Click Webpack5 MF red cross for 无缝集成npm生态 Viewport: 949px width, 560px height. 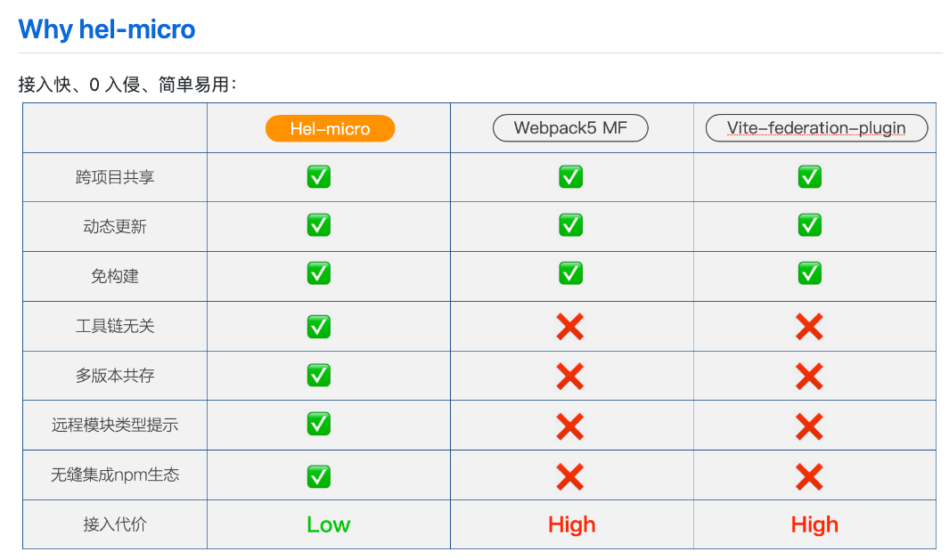(570, 477)
